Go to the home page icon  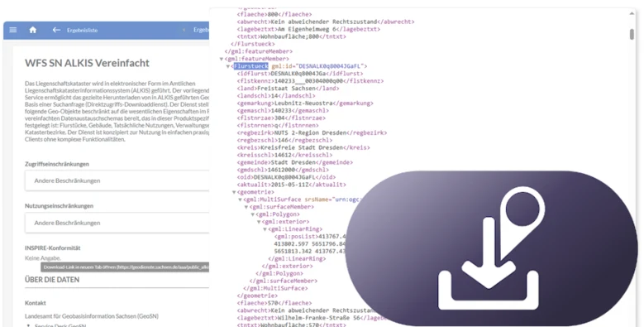coord(33,30)
